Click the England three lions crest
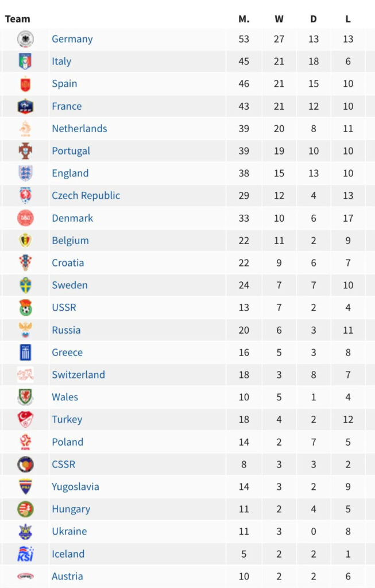This screenshot has width=375, height=588. point(25,173)
